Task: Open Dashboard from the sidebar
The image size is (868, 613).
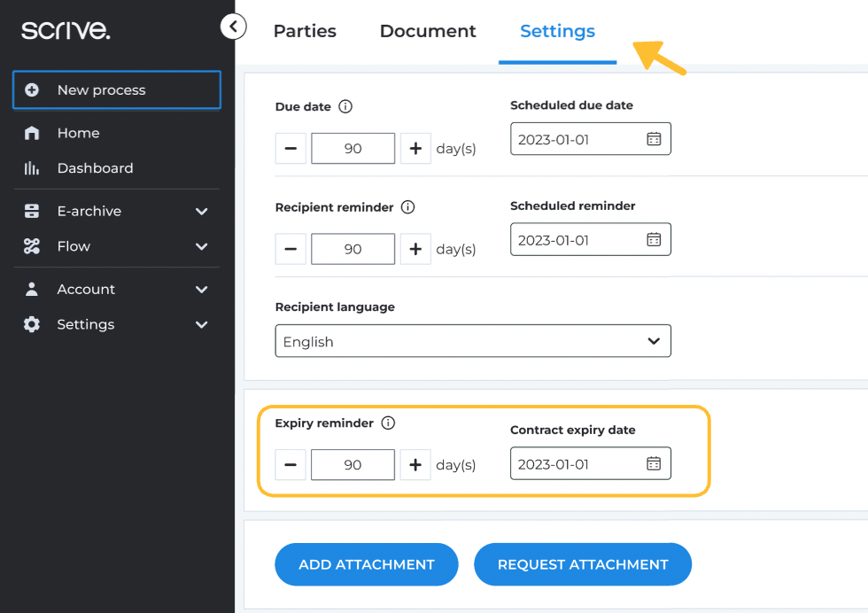Action: tap(95, 168)
